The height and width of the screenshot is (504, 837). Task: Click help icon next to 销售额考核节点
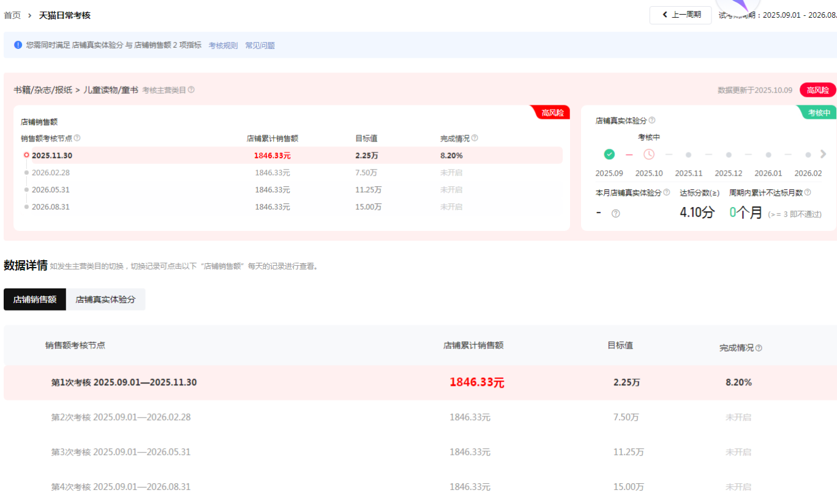tap(77, 138)
